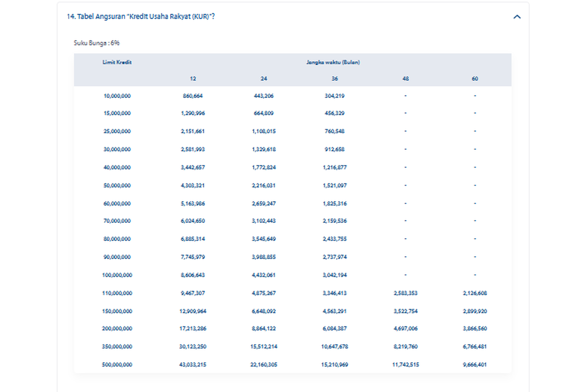Click the Tabel Angsuran Kredit Usaha Rakyat heading
The width and height of the screenshot is (588, 392).
click(141, 17)
